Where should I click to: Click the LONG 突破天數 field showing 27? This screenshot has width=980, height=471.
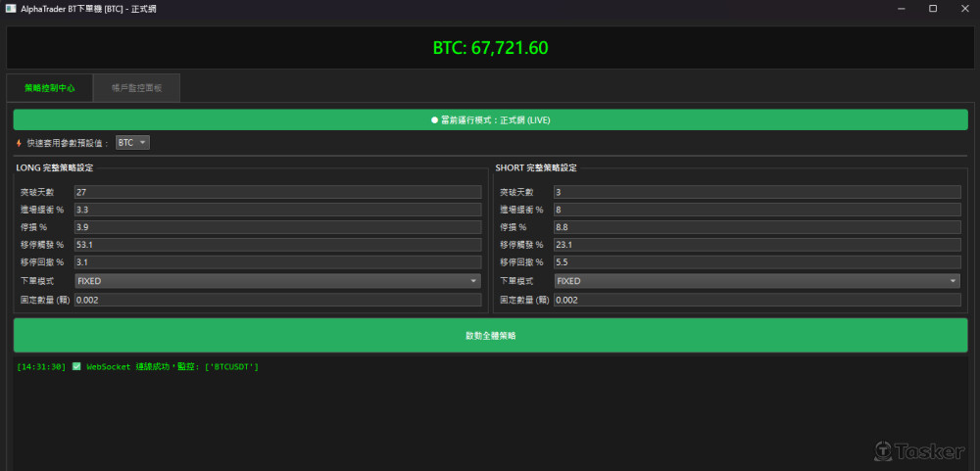pyautogui.click(x=278, y=192)
